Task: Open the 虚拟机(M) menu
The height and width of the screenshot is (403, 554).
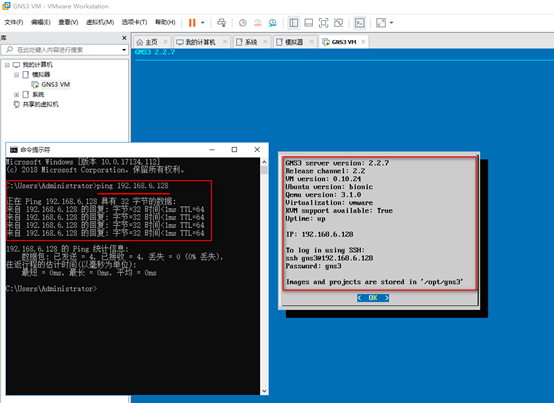Action: (x=100, y=22)
